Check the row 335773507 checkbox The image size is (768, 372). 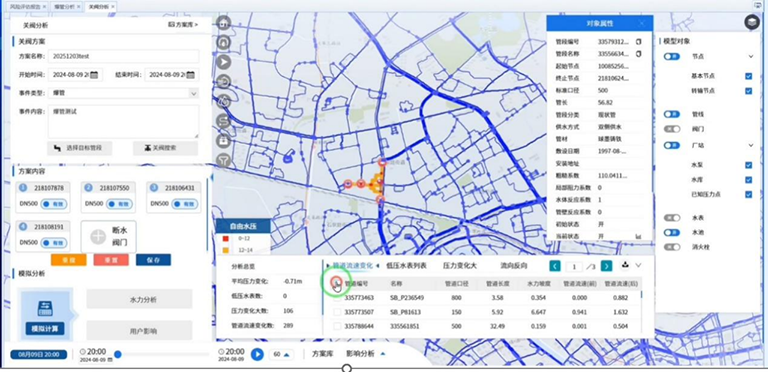[x=337, y=311]
